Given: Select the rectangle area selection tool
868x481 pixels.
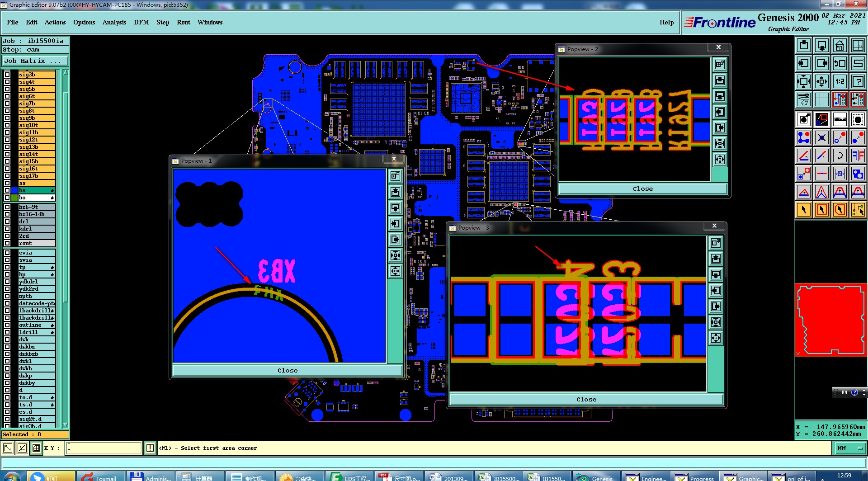Looking at the screenshot, I should [821, 210].
